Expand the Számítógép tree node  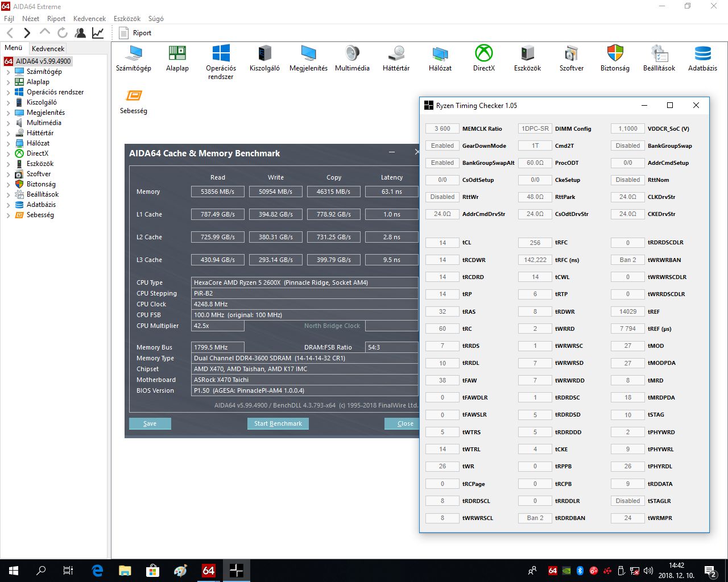coord(8,72)
